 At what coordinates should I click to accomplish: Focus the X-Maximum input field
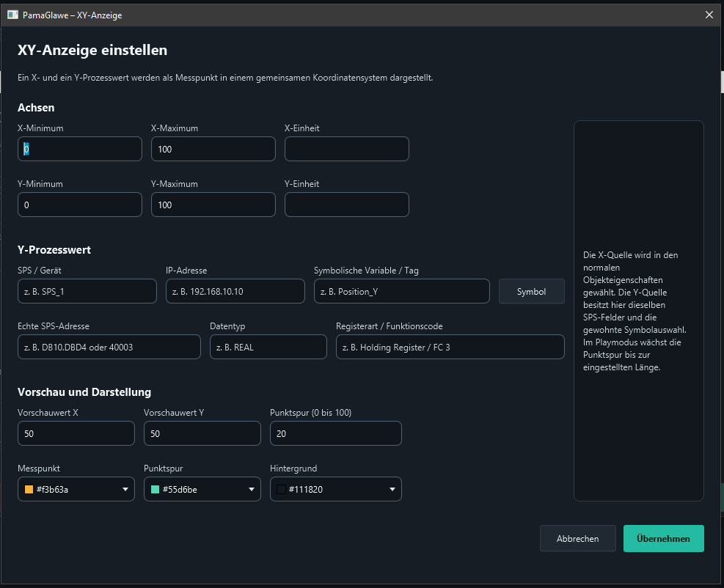[213, 149]
